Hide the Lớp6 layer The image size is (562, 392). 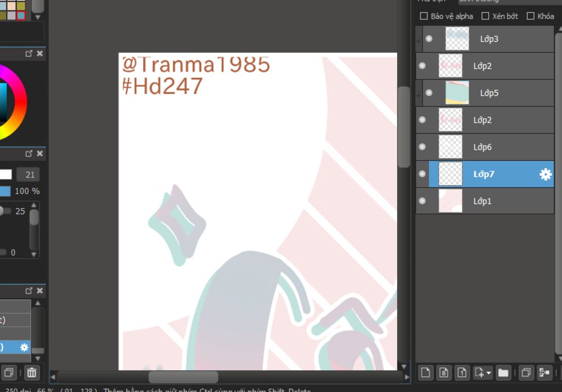(x=422, y=147)
